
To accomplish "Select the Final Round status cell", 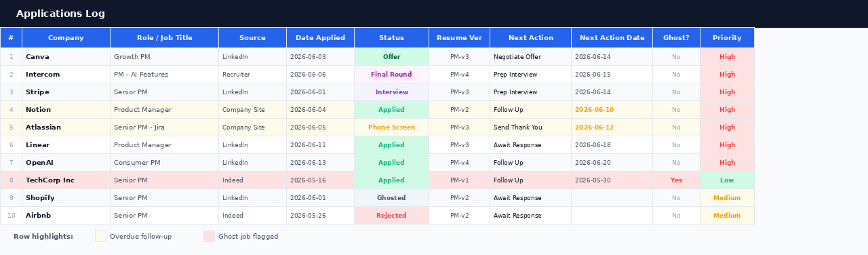I will pos(391,75).
